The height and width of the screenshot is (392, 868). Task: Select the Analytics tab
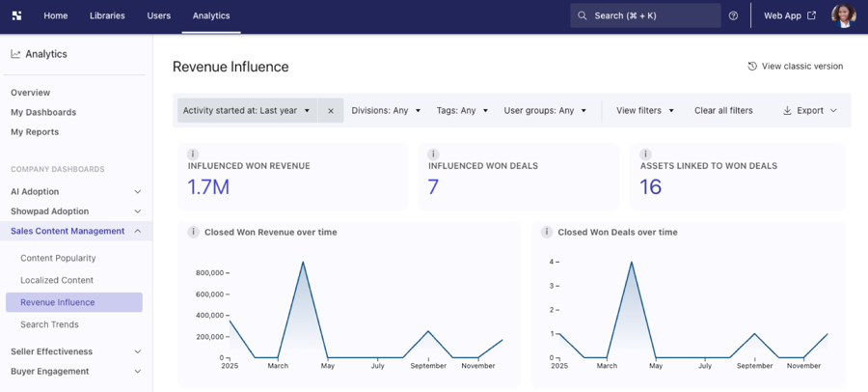point(211,15)
